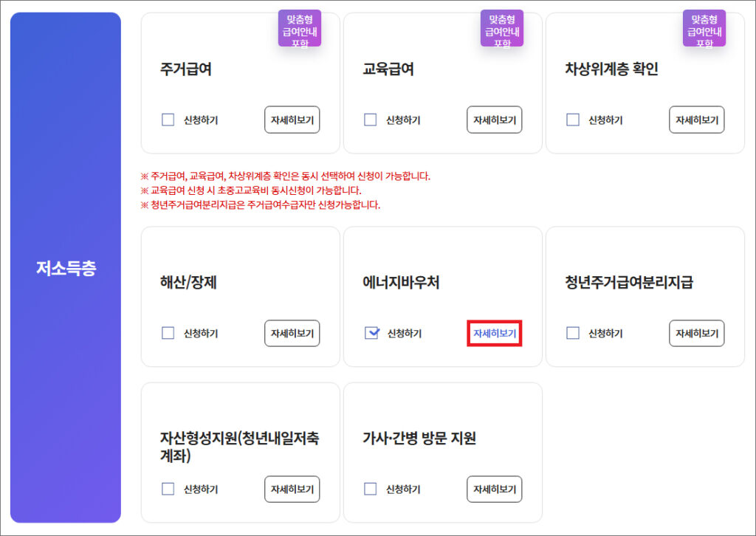Click 맞춤형 급여안내 badge on 주거급여
This screenshot has height=536, width=756.
click(x=300, y=30)
